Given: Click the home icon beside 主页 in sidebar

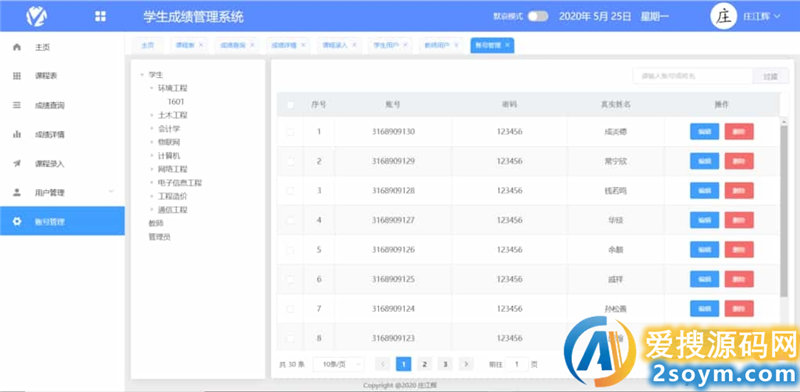Looking at the screenshot, I should (x=17, y=47).
